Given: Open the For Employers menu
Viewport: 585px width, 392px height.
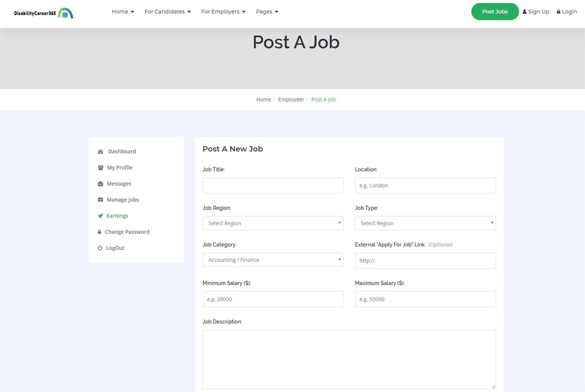Looking at the screenshot, I should pyautogui.click(x=223, y=11).
